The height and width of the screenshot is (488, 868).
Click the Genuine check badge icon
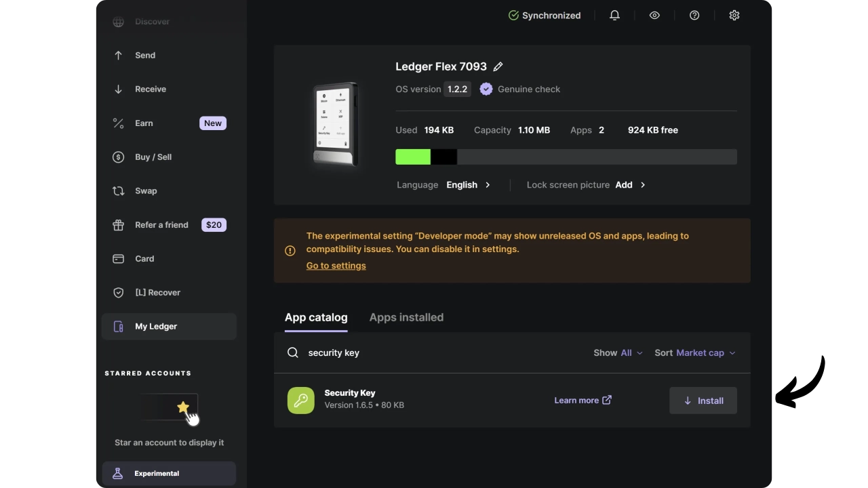pyautogui.click(x=486, y=89)
